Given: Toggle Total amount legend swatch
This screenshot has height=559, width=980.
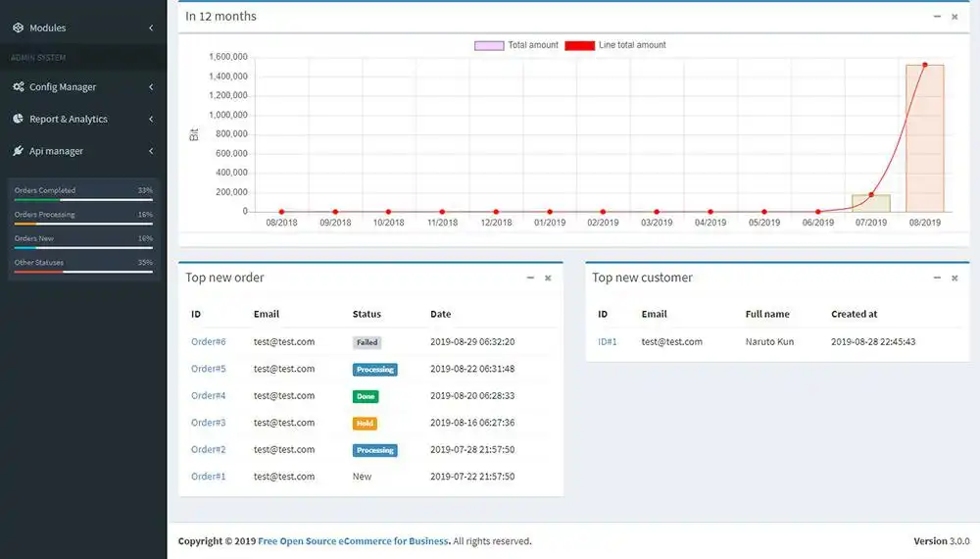Looking at the screenshot, I should click(489, 46).
